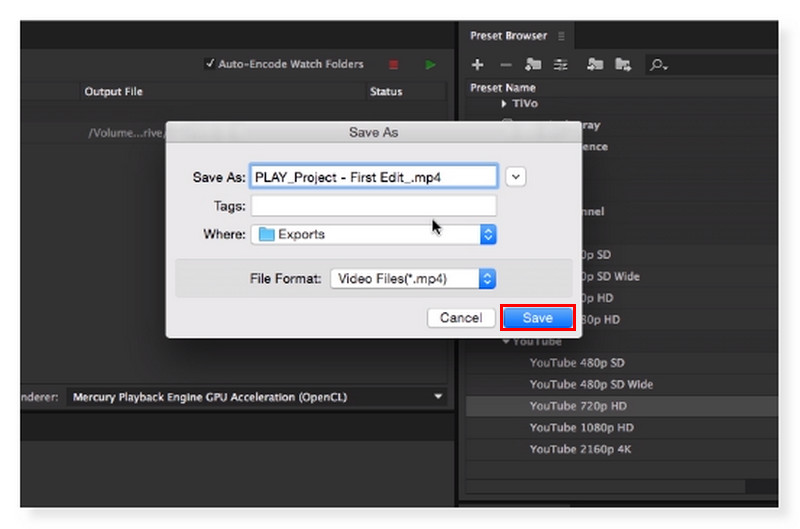This screenshot has width=800, height=529.
Task: Click the Save button
Action: (x=538, y=318)
